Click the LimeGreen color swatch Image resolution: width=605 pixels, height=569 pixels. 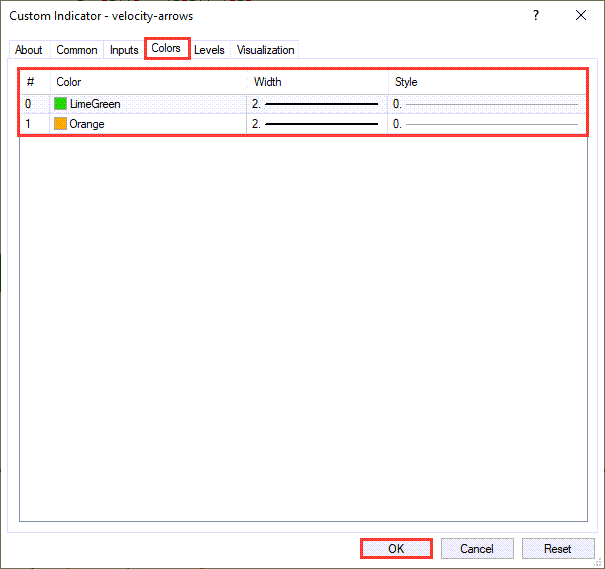tap(61, 104)
